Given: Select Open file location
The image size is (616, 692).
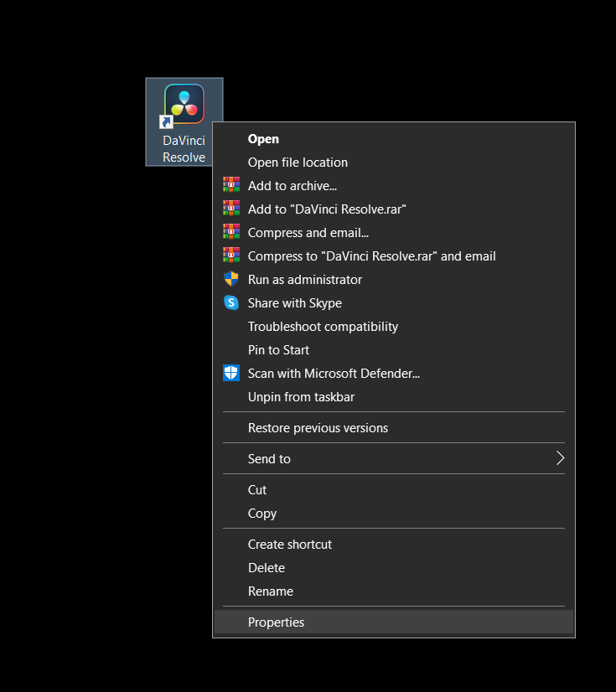Looking at the screenshot, I should point(394,163).
